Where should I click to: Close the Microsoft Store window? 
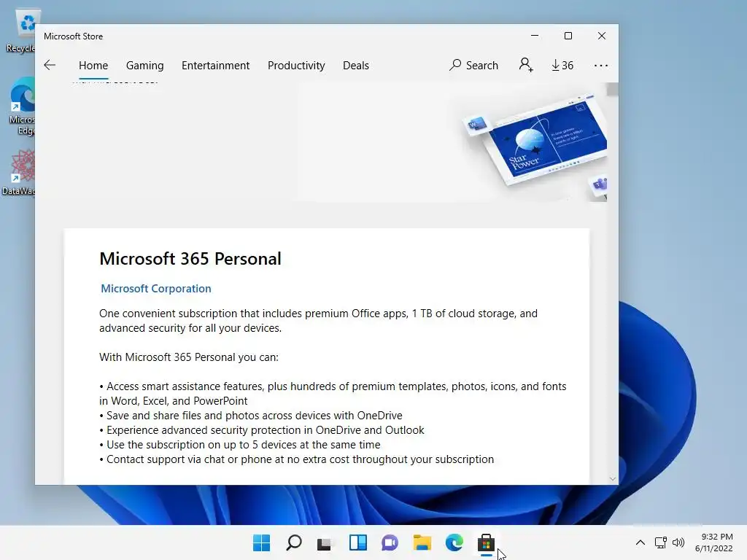click(x=602, y=36)
